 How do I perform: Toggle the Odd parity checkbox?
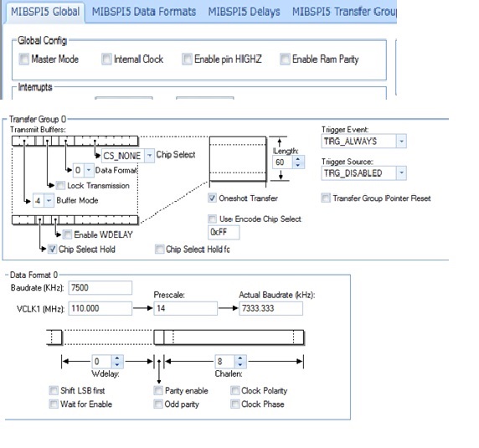click(158, 404)
